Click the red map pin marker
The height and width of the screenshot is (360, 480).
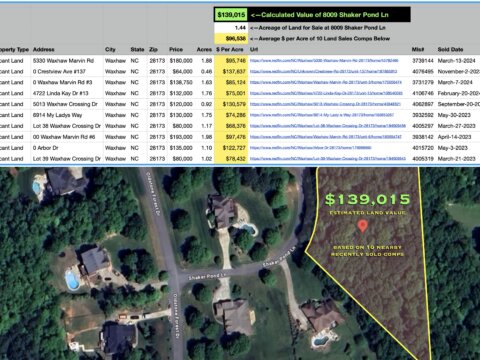pos(363,226)
